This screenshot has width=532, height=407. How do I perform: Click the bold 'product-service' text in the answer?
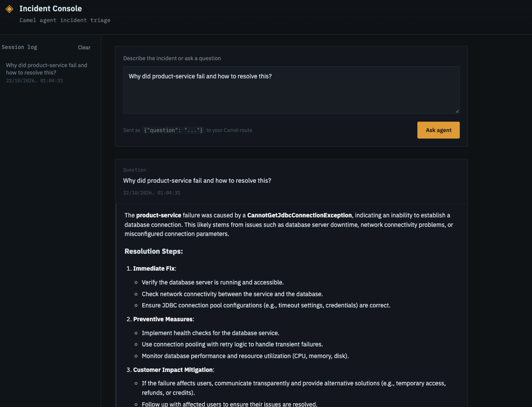159,215
